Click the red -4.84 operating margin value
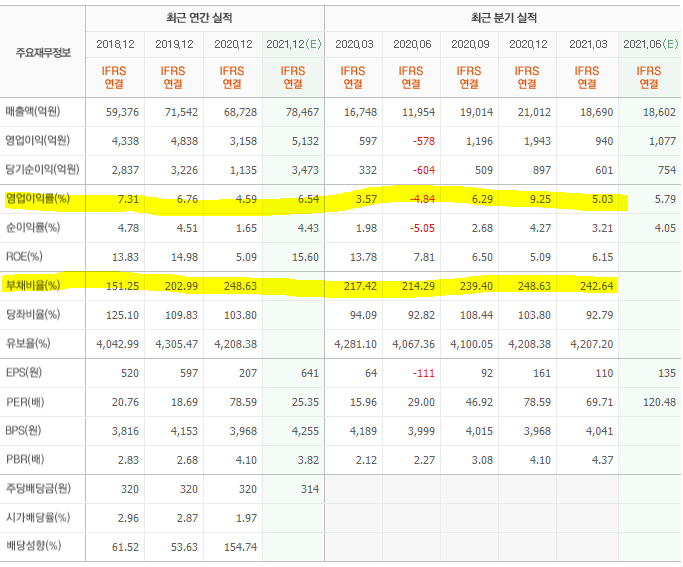Viewport: 683px width, 567px height. coord(422,199)
